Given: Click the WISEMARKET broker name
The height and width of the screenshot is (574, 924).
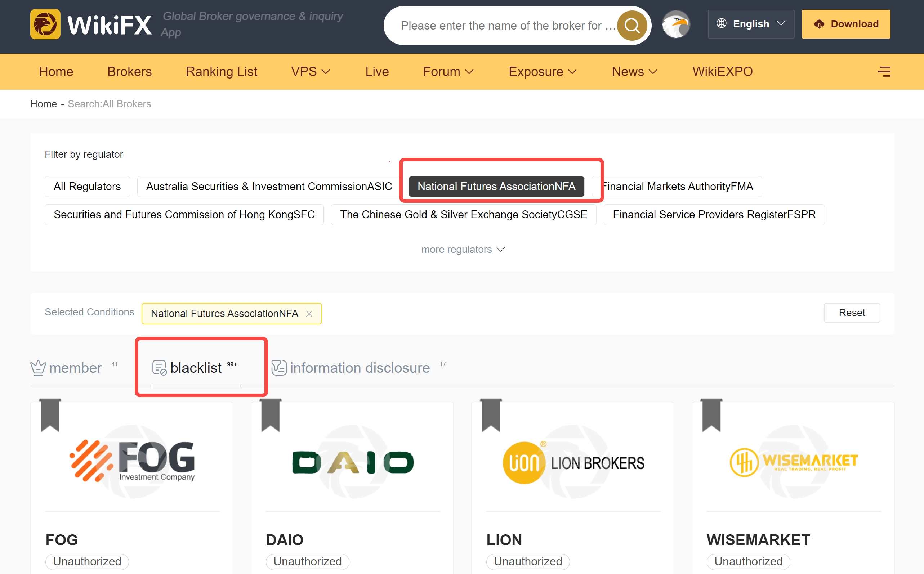Looking at the screenshot, I should click(758, 540).
